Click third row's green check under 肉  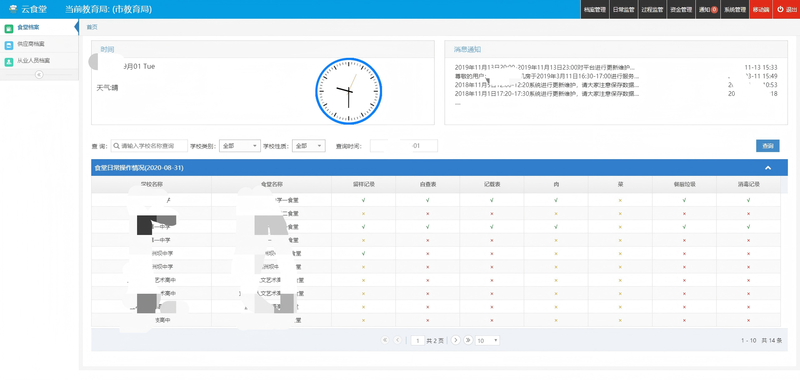(x=556, y=226)
